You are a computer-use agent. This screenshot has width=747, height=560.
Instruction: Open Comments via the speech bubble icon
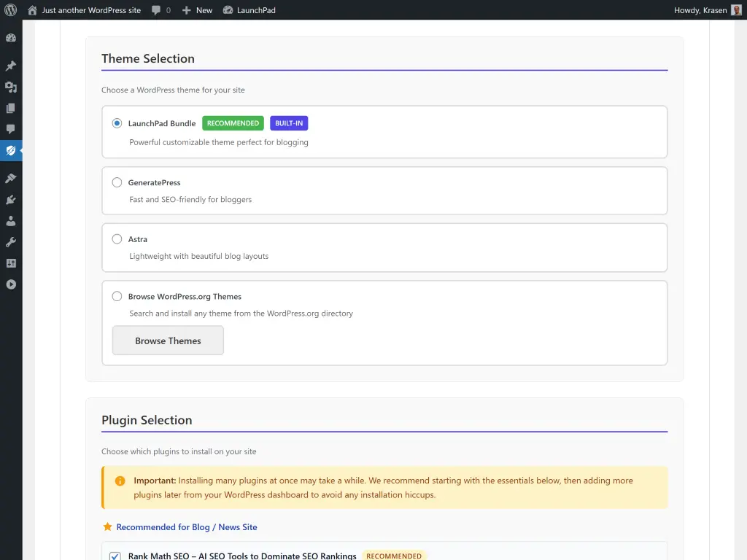(11, 129)
